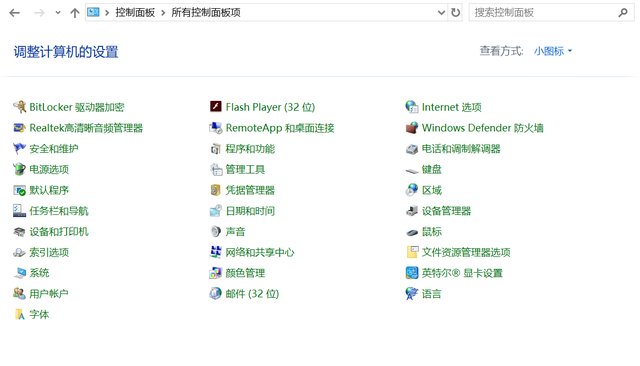Click the 日期和时间 icon

coord(216,211)
